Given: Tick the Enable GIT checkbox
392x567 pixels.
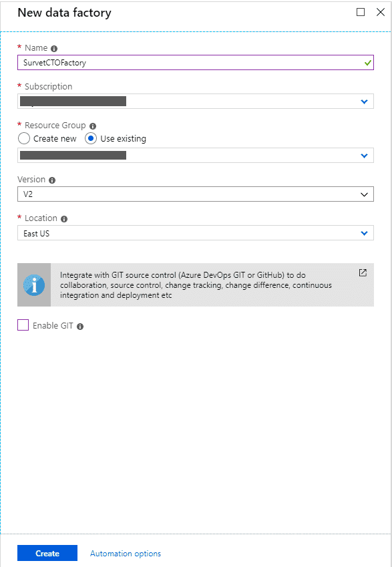Looking at the screenshot, I should pyautogui.click(x=23, y=325).
